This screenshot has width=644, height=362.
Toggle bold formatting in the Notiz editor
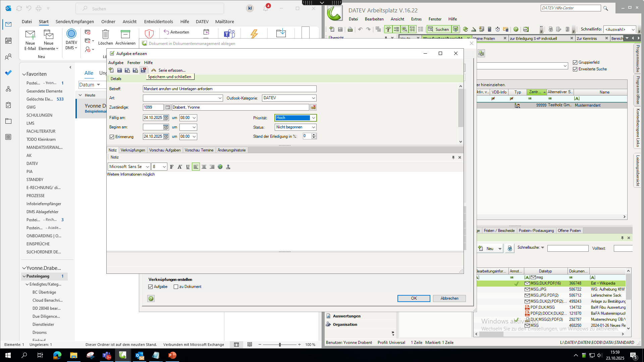tap(172, 167)
